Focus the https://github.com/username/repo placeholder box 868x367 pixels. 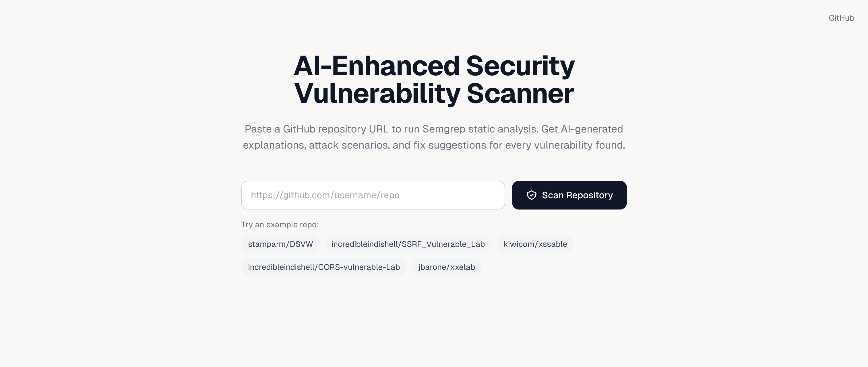(x=373, y=195)
